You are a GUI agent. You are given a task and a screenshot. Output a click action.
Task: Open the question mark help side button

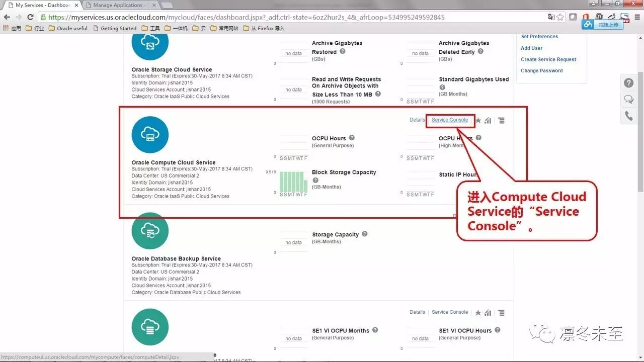tap(628, 83)
